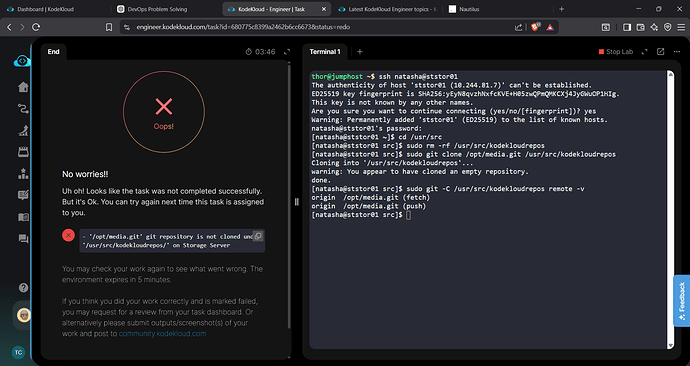The height and width of the screenshot is (366, 690).
Task: Open the user avatar profile picture
Action: tap(23, 315)
